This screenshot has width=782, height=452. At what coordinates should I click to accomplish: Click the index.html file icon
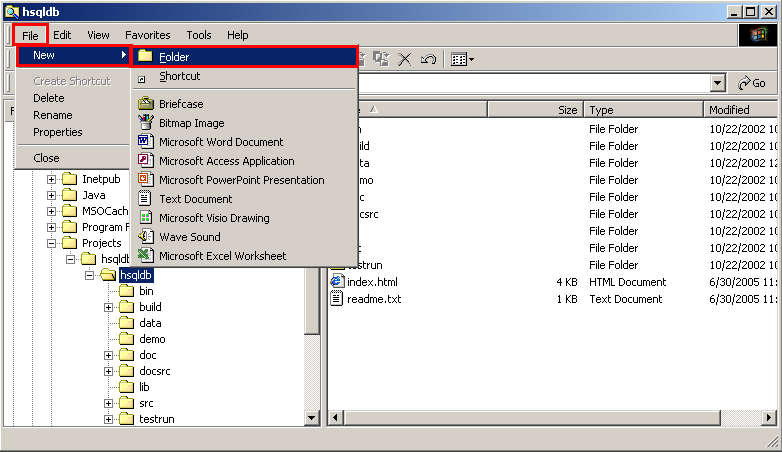(x=337, y=282)
